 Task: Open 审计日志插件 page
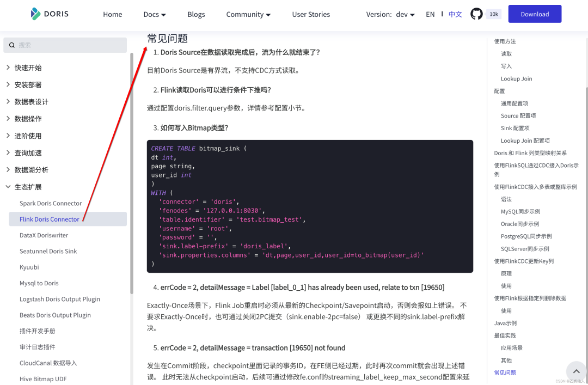[x=37, y=347]
